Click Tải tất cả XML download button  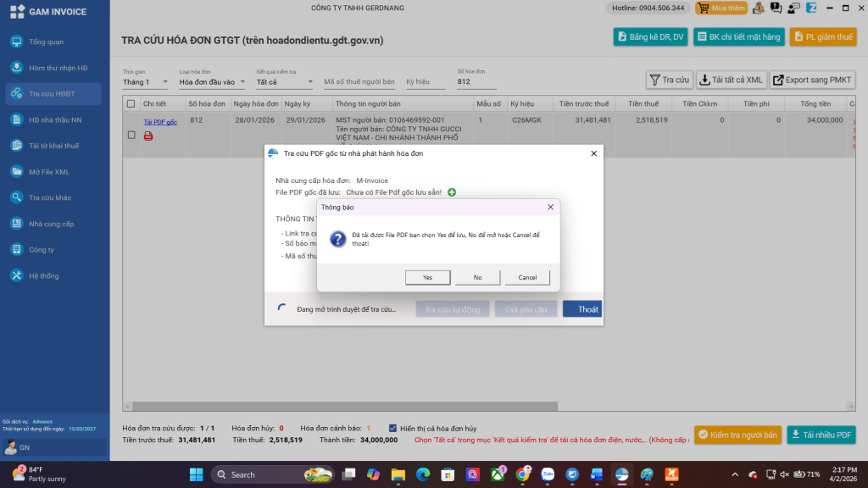pyautogui.click(x=731, y=80)
